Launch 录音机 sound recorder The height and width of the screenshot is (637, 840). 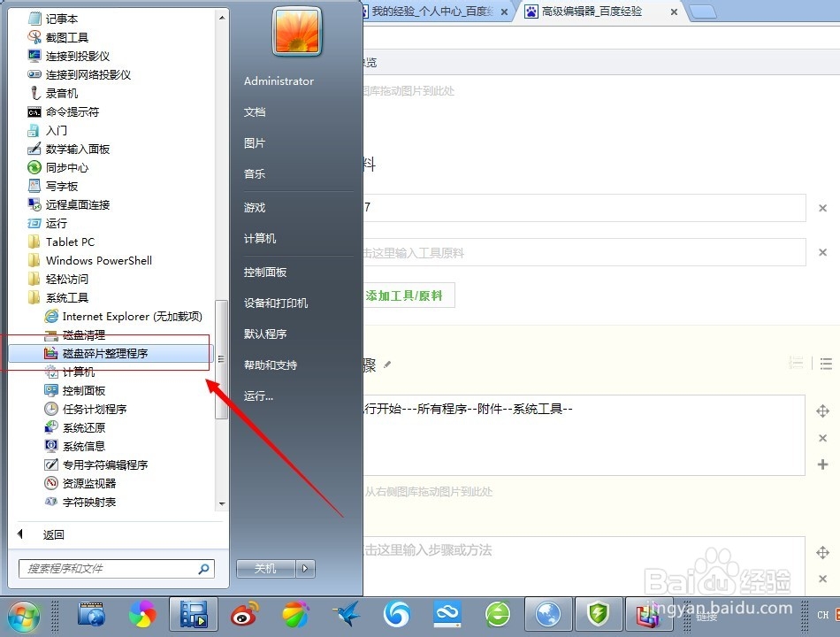[x=52, y=93]
